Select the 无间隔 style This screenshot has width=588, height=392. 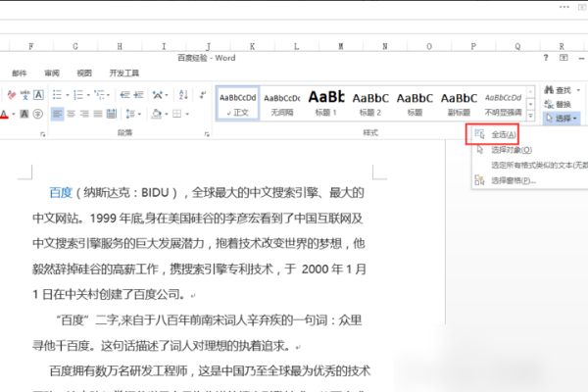[x=282, y=103]
